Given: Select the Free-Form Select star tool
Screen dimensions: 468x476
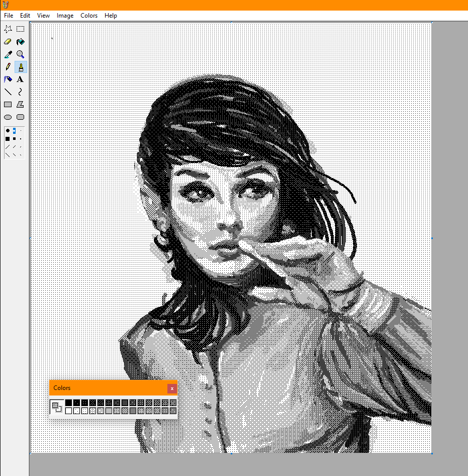Looking at the screenshot, I should click(x=8, y=29).
